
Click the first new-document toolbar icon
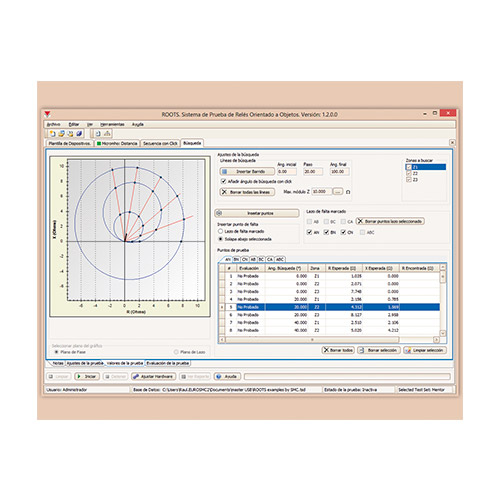(x=52, y=134)
